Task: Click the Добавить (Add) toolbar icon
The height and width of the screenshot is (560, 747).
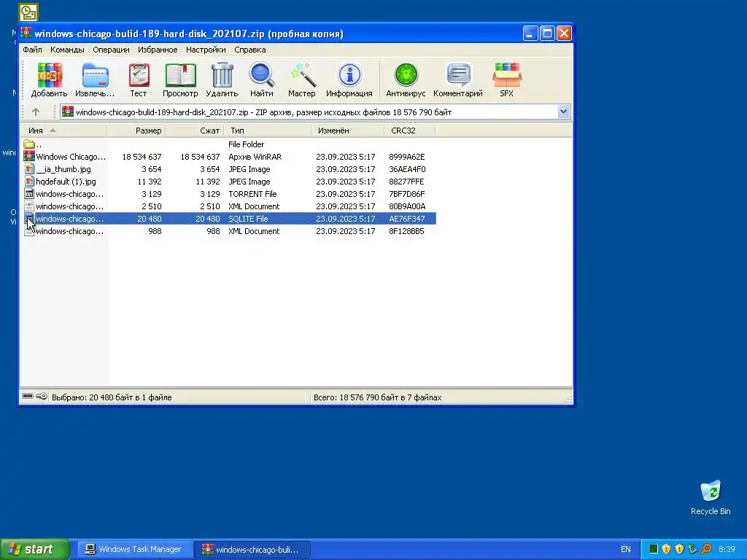Action: click(50, 75)
